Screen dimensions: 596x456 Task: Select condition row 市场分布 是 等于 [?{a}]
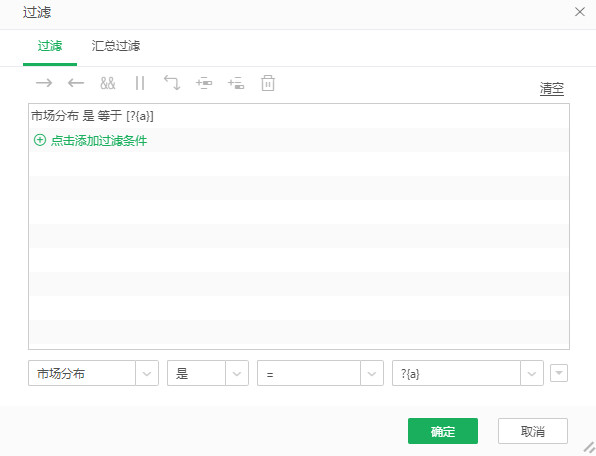(x=299, y=116)
